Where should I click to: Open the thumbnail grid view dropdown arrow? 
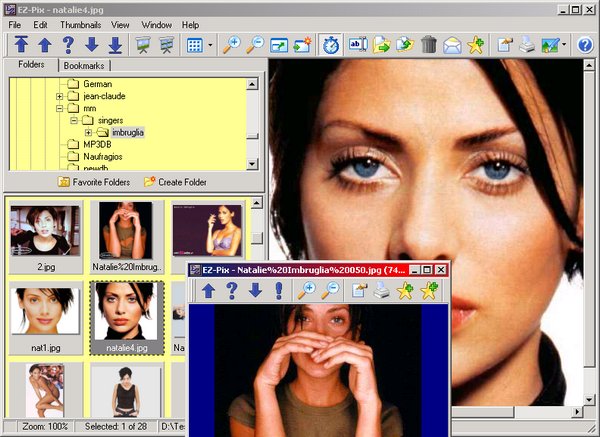tap(211, 45)
